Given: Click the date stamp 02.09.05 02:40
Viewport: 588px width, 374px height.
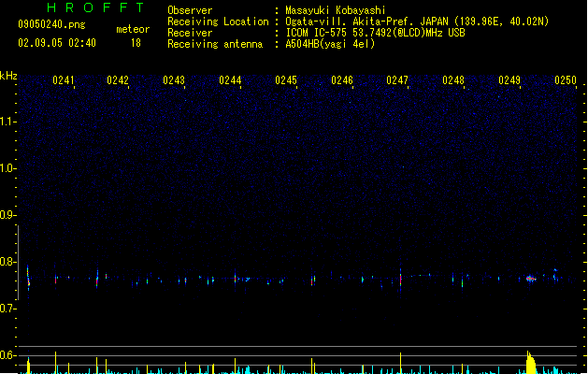Looking at the screenshot, I should click(57, 43).
